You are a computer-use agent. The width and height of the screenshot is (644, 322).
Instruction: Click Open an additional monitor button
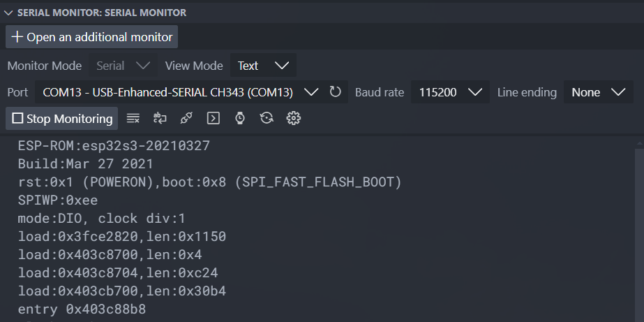[92, 37]
